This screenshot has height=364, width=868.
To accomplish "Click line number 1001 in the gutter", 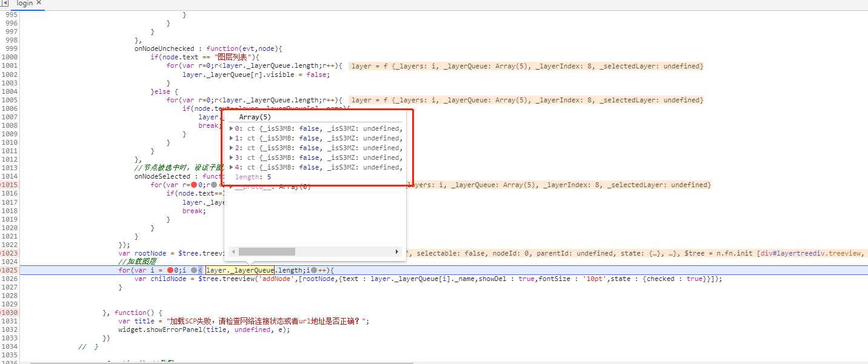I will click(10, 65).
